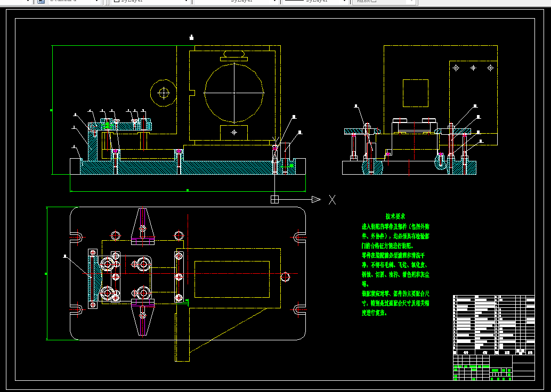Click green grip on front view vertical dimension
The width and height of the screenshot is (551, 392).
coord(52,110)
